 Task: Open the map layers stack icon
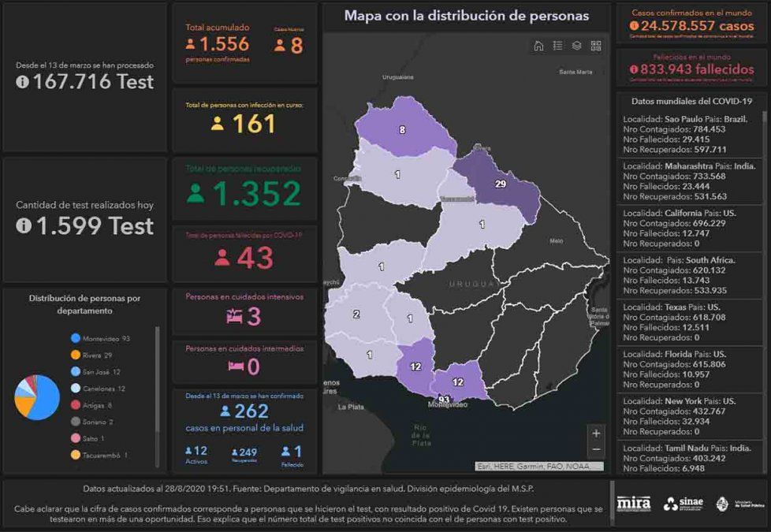pos(577,46)
